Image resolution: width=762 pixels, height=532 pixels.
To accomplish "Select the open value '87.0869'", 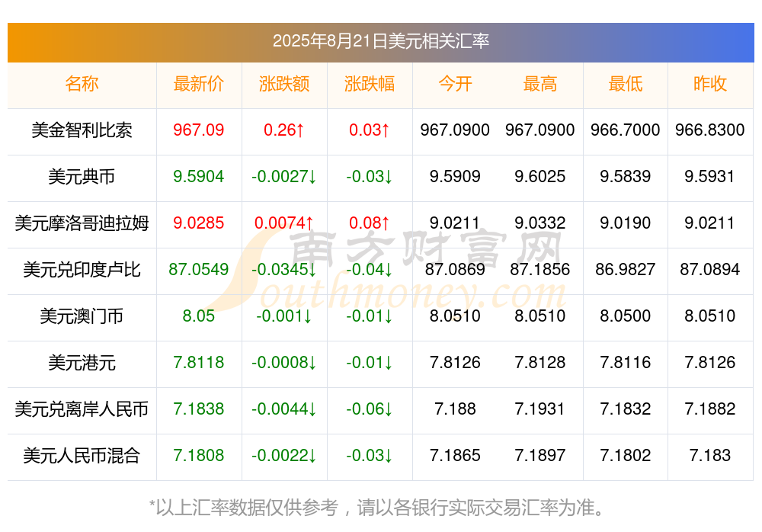I will pos(455,269).
